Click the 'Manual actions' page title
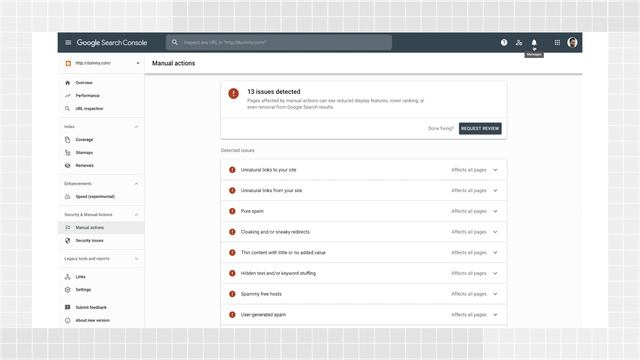Image resolution: width=640 pixels, height=360 pixels. point(173,63)
